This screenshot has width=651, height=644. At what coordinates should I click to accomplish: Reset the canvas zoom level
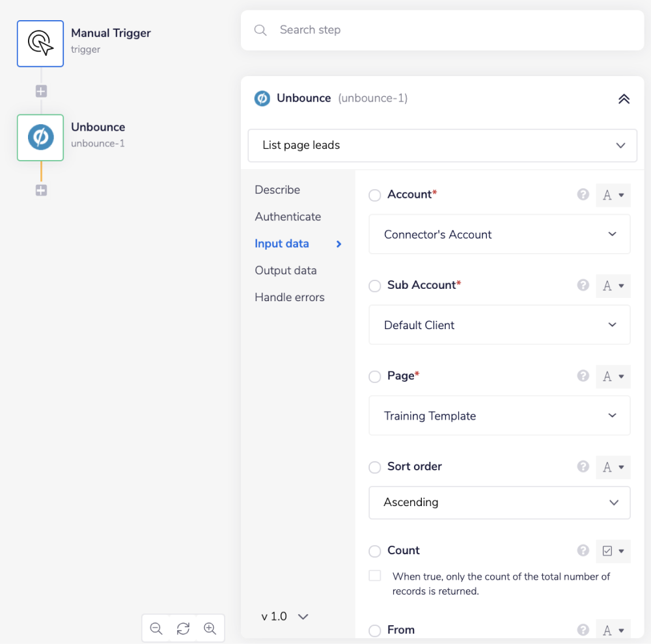pyautogui.click(x=183, y=628)
